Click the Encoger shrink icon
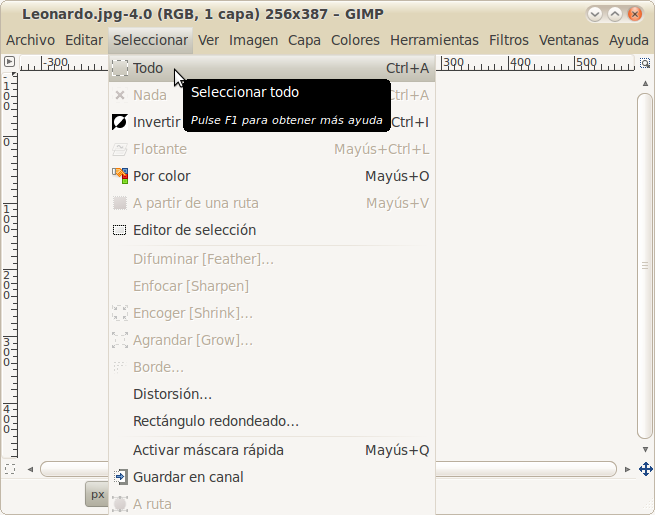This screenshot has width=655, height=515. coord(120,313)
